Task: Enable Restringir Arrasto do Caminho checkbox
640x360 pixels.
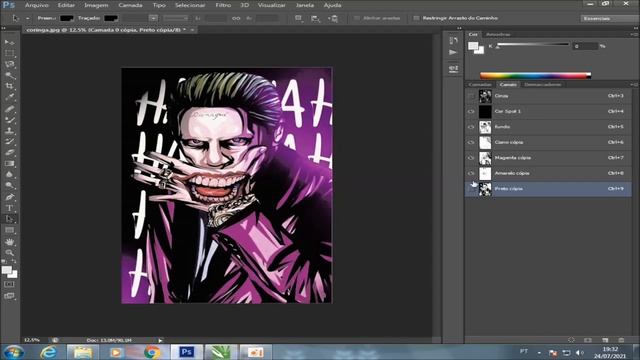Action: 416,18
